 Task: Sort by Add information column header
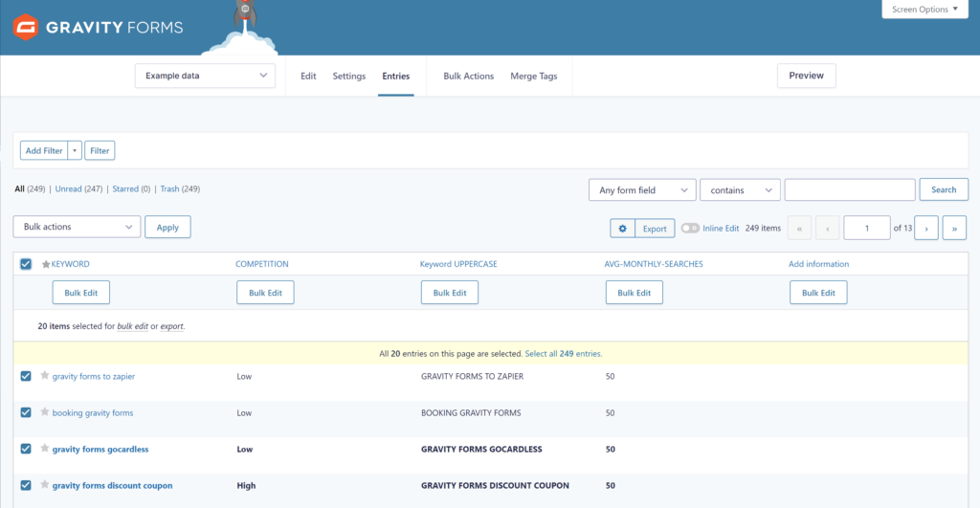pos(819,264)
